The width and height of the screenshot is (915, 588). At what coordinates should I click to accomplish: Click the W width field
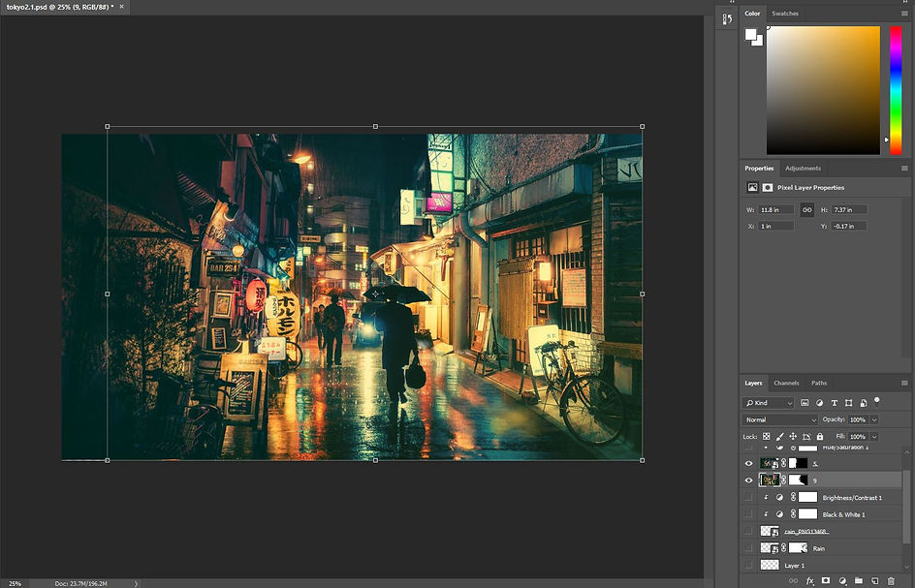(776, 209)
